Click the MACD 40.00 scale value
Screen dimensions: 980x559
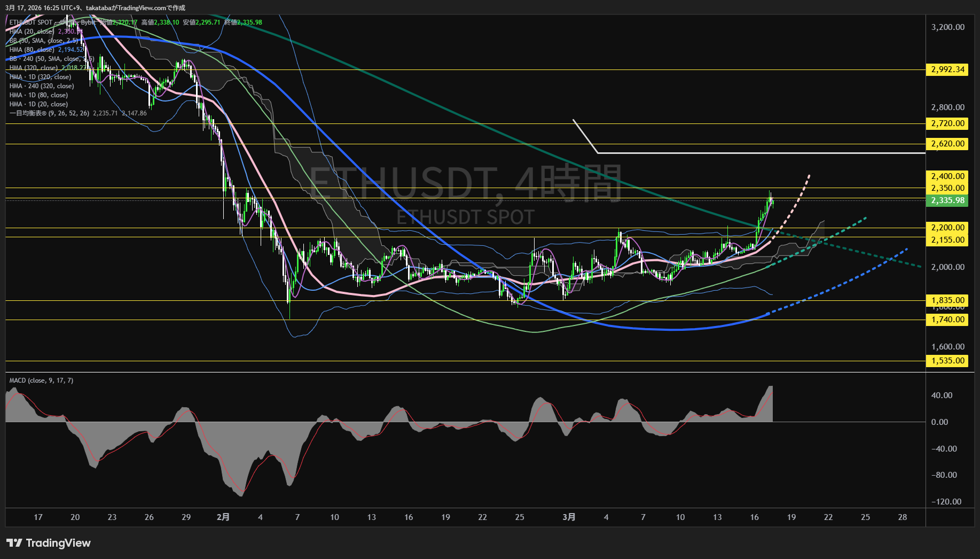coord(942,395)
